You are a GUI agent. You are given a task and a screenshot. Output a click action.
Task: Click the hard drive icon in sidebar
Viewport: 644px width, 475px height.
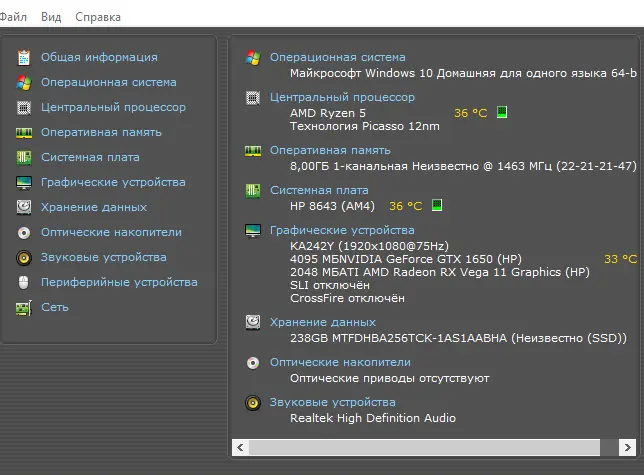point(24,207)
